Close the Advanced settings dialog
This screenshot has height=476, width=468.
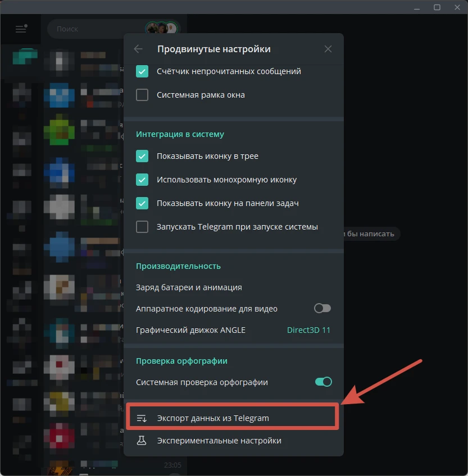[328, 49]
